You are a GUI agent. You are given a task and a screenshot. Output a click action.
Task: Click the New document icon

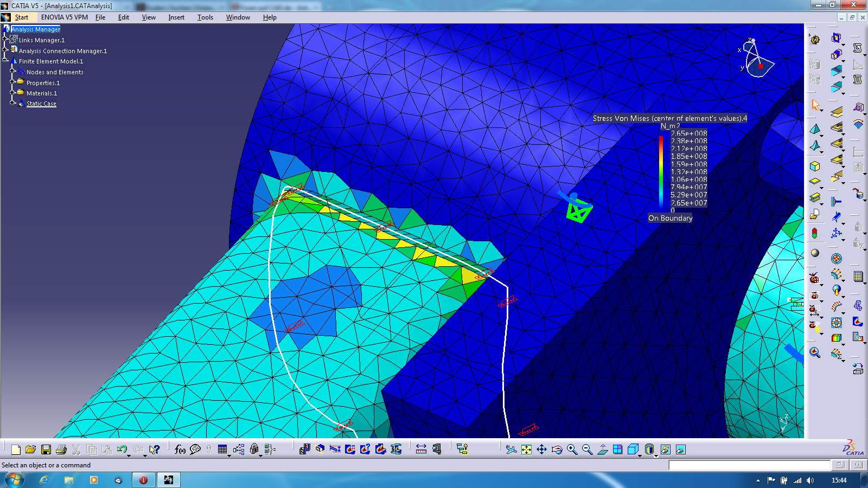point(16,450)
